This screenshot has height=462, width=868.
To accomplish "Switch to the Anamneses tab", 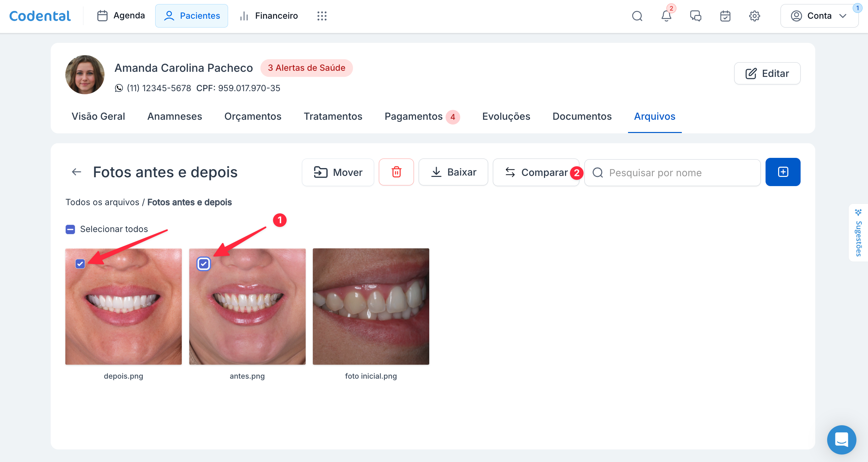I will pos(175,116).
